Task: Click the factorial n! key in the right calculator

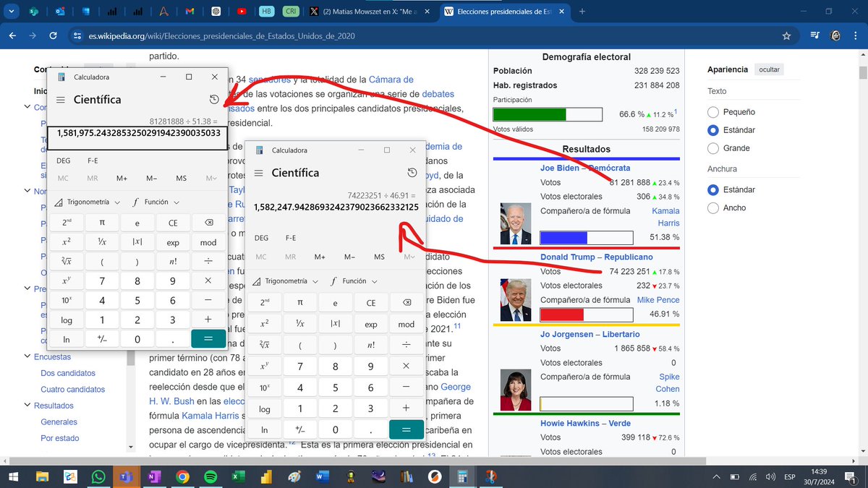Action: coord(371,346)
